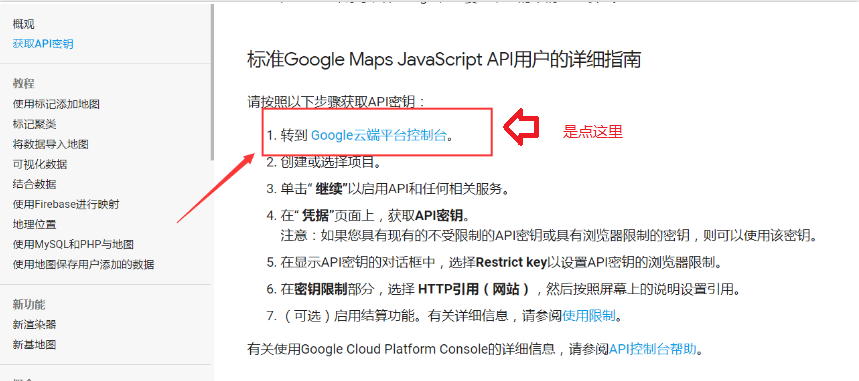859x381 pixels.
Task: Click heading 标准Google Maps JavaScript API用户的详细指南
Action: click(444, 59)
